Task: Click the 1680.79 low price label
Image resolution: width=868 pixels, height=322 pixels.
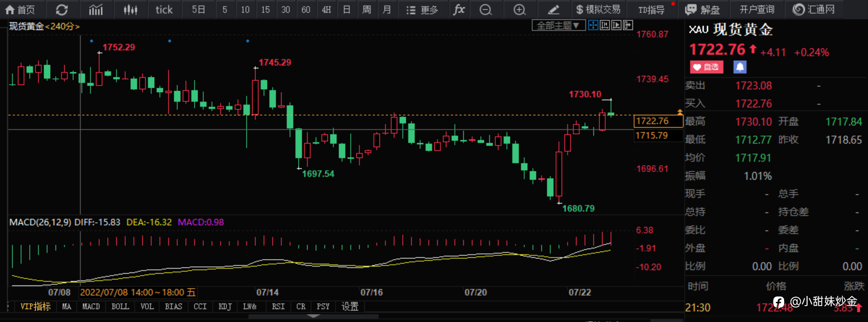Action: (x=578, y=208)
